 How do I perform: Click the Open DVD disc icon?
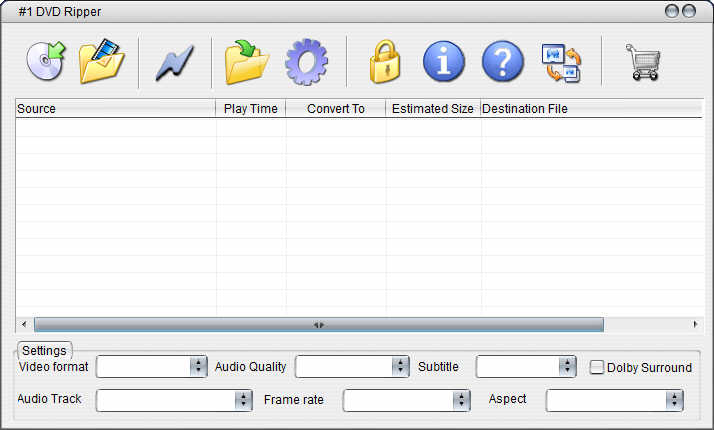[x=46, y=62]
